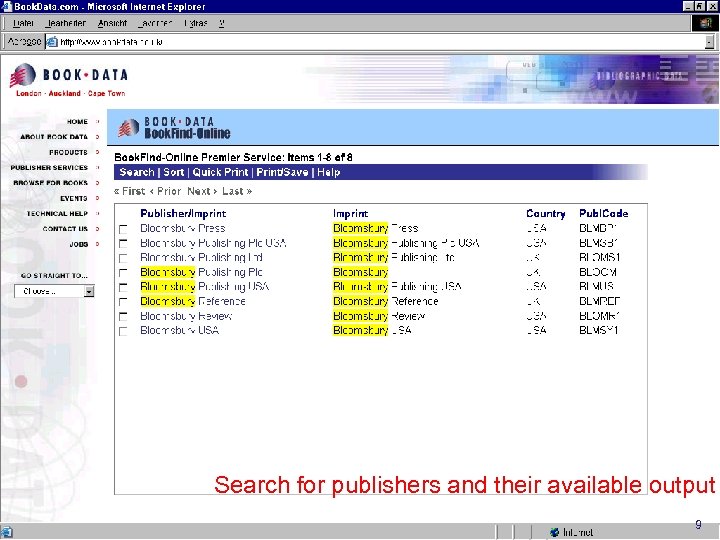Go to the First results page
The width and height of the screenshot is (720, 540).
click(130, 191)
